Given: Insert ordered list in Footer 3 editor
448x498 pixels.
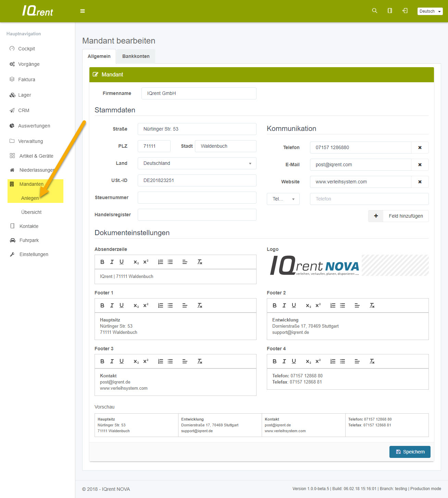Looking at the screenshot, I should pos(161,361).
